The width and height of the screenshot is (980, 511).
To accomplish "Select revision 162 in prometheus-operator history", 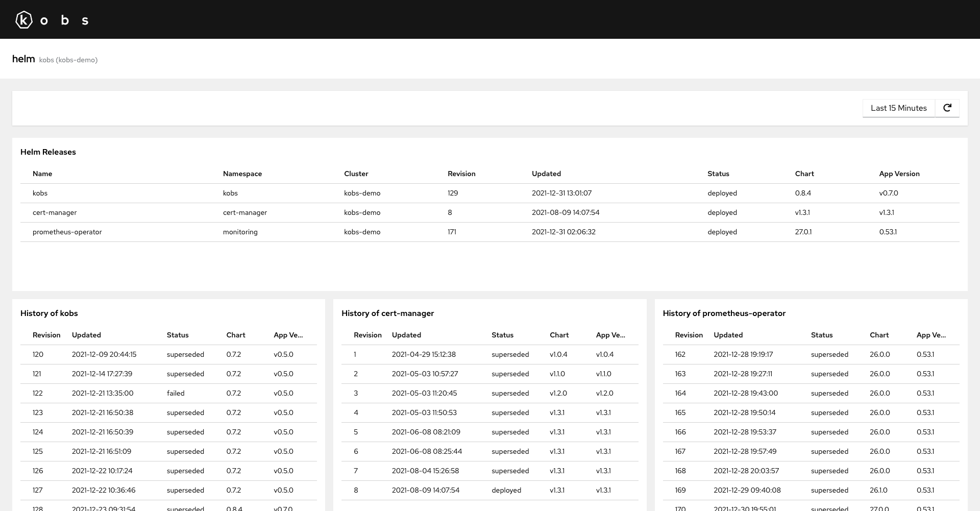I will 680,354.
